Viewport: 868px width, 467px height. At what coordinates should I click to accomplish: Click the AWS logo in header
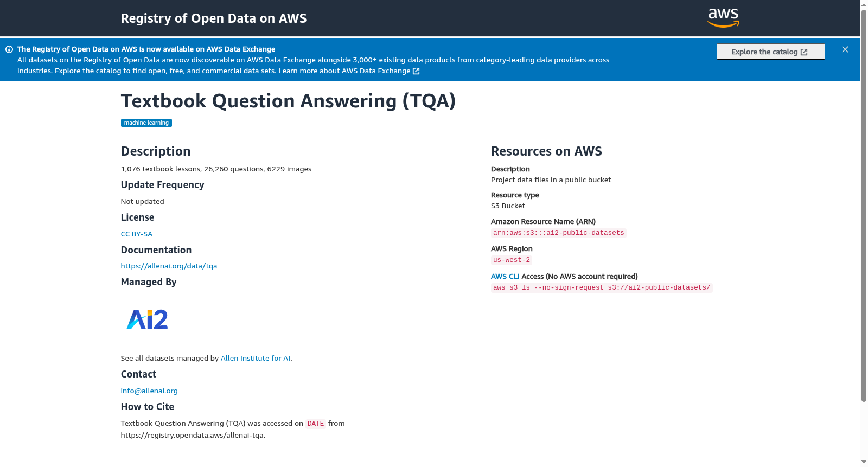click(x=724, y=18)
